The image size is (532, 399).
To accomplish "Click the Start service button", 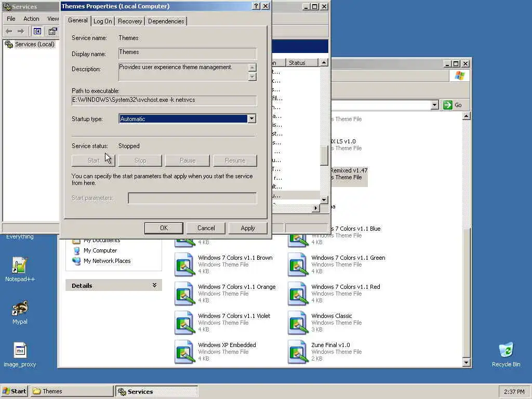I will coord(94,161).
